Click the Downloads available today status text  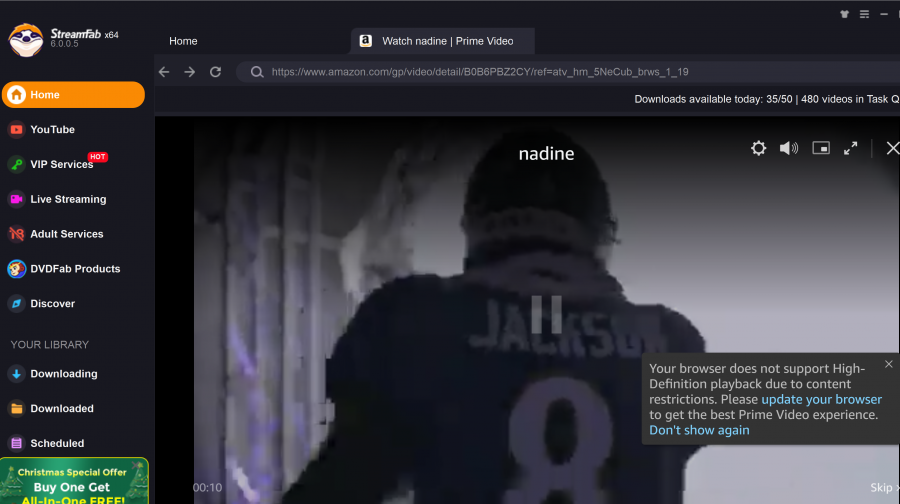pos(767,99)
